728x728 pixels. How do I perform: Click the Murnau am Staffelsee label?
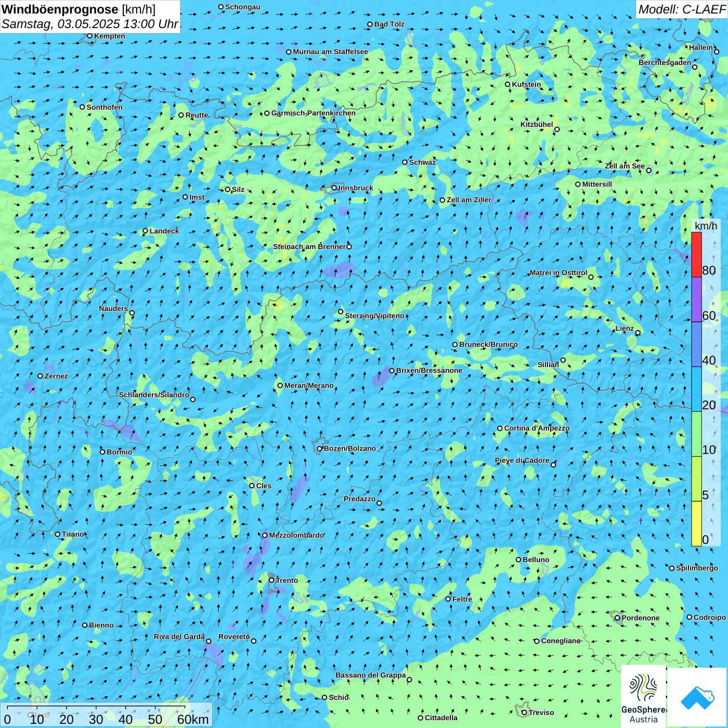click(x=330, y=51)
